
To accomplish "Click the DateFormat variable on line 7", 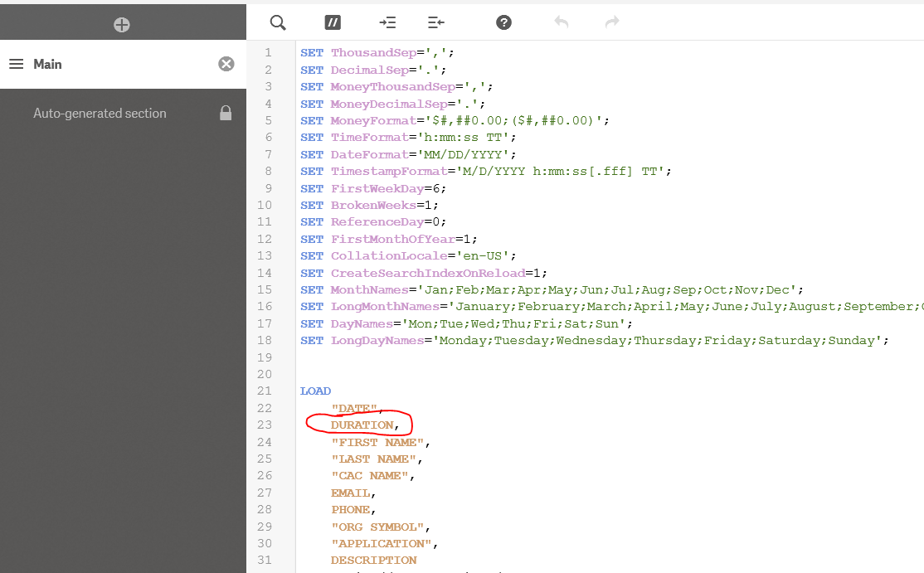I will [x=366, y=154].
